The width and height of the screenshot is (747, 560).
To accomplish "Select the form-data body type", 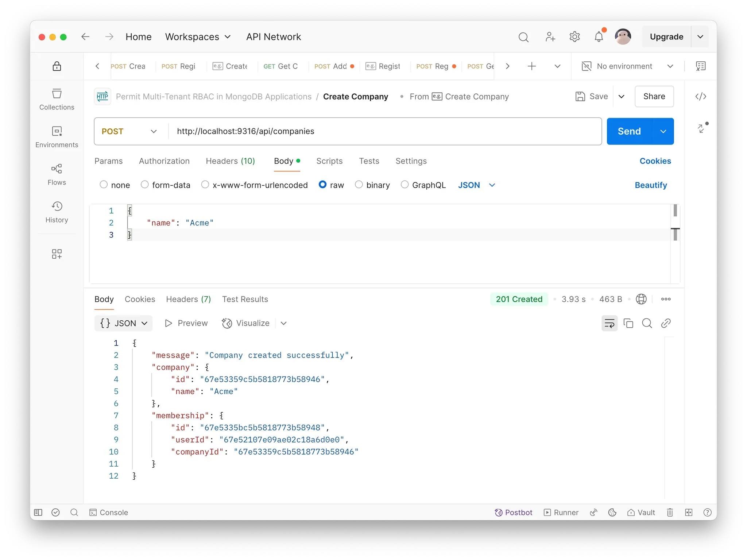I will [145, 185].
